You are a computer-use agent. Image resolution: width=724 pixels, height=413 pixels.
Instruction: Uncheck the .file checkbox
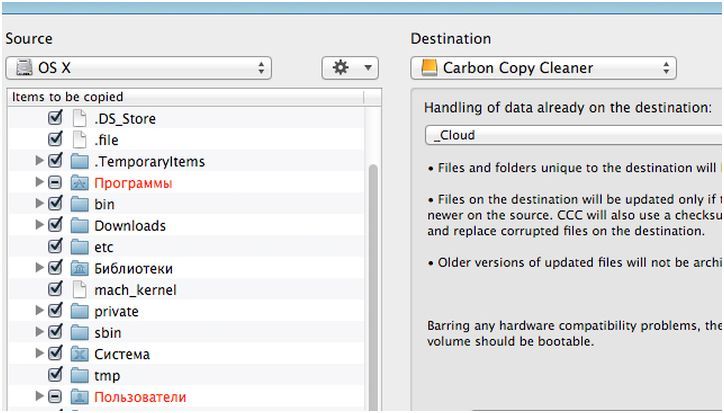tap(56, 140)
